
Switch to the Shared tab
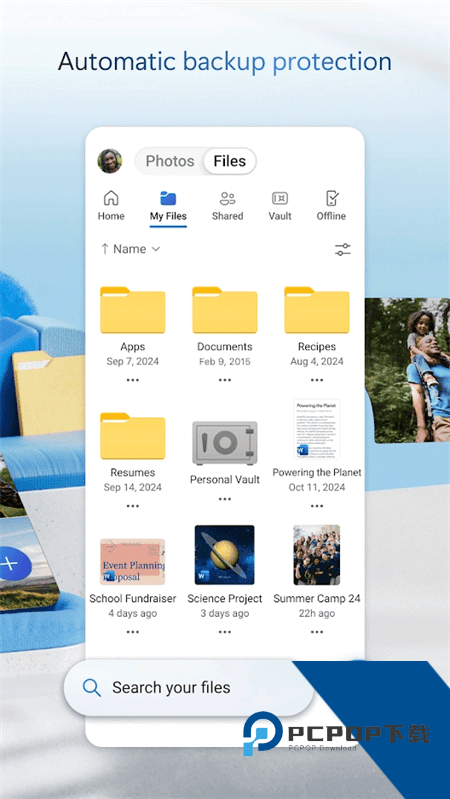(227, 206)
